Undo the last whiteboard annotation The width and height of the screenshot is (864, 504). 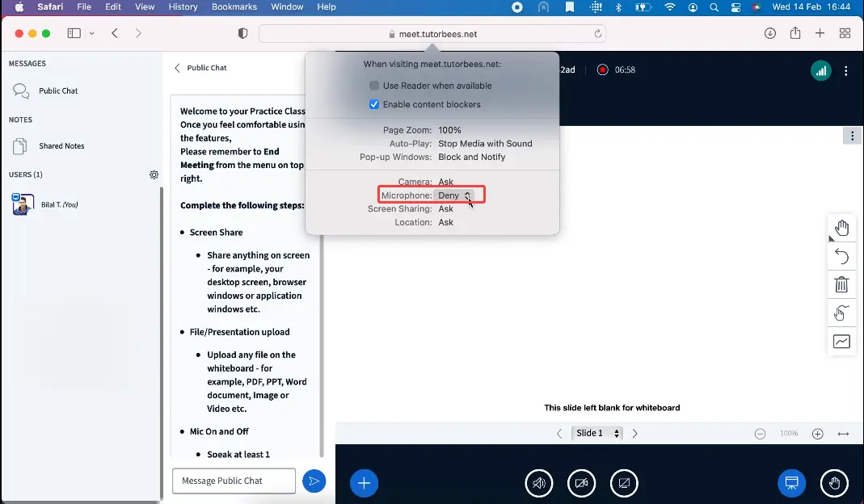click(x=841, y=256)
